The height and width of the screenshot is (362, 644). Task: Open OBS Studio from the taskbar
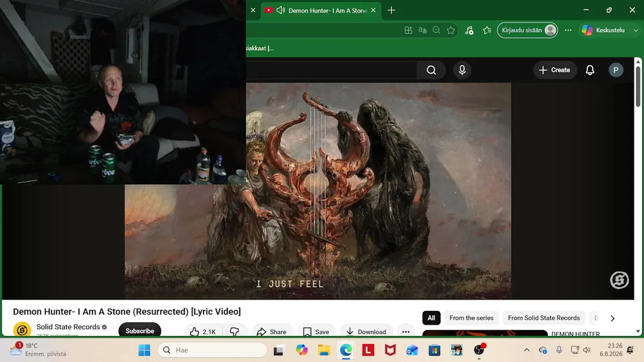point(479,350)
